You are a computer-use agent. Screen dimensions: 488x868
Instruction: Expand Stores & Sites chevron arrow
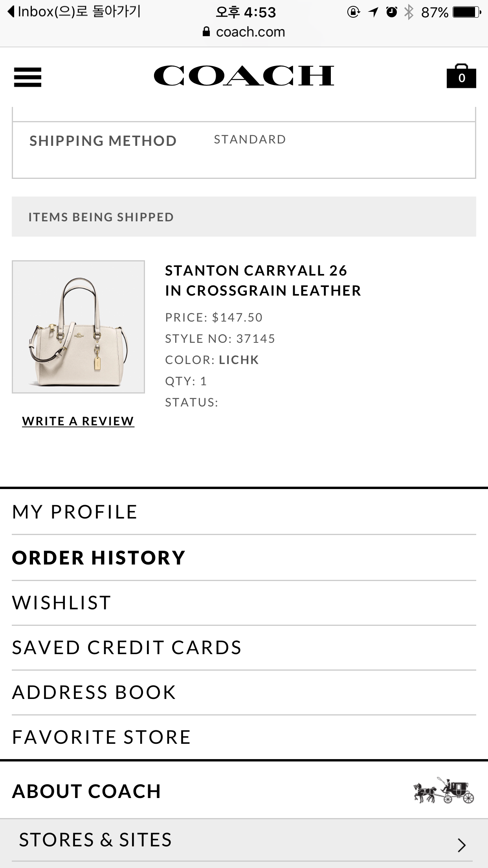462,845
